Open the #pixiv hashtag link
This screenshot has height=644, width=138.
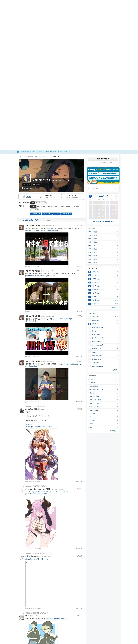tap(91, 379)
